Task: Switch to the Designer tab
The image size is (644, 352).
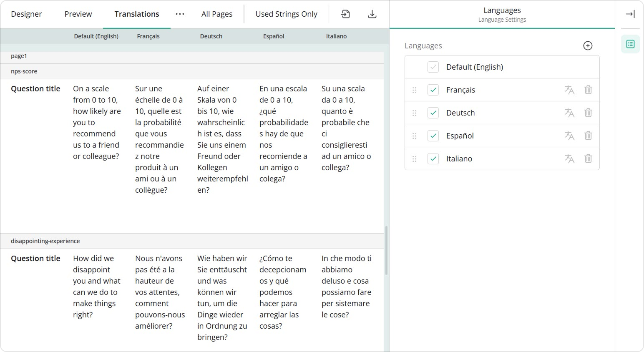Action: 26,14
